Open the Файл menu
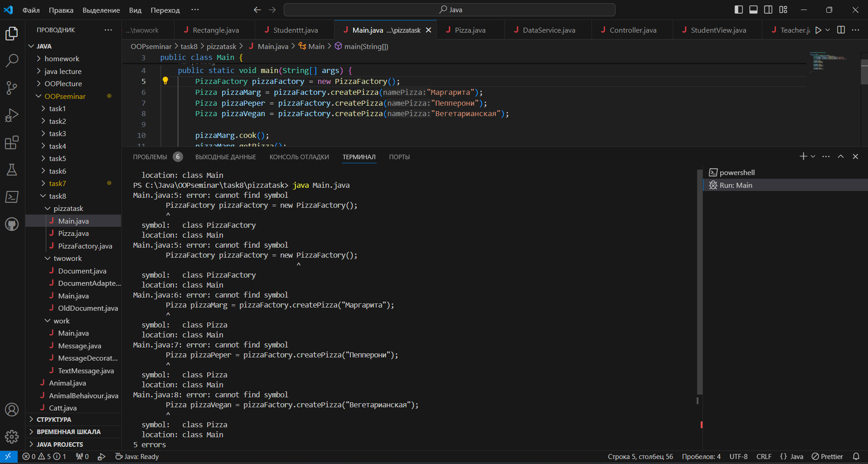The height and width of the screenshot is (464, 868). coord(31,10)
